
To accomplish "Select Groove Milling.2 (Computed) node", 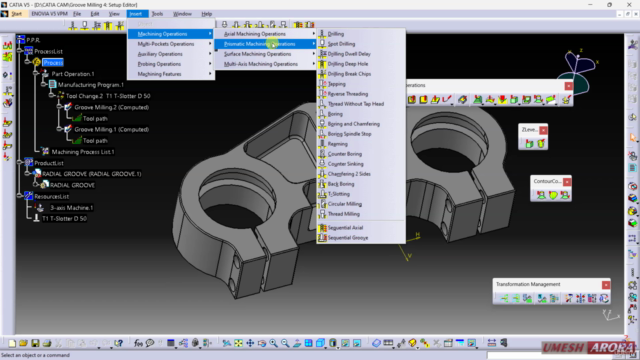I will click(x=111, y=107).
